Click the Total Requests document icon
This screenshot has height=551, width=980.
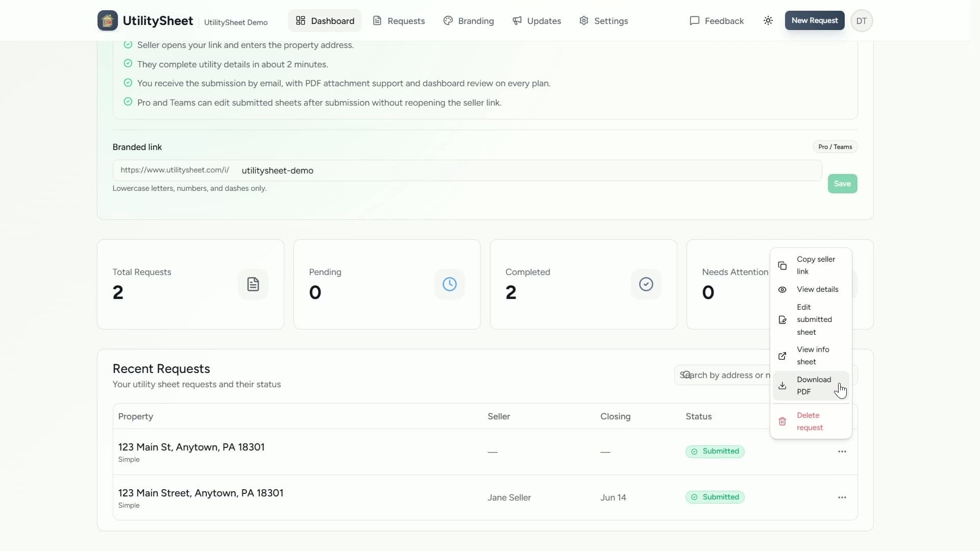click(x=253, y=284)
